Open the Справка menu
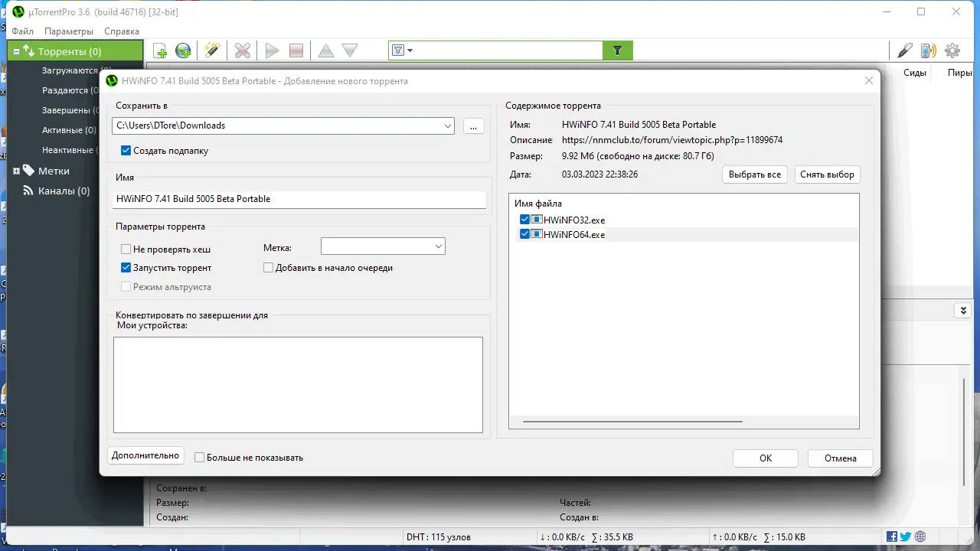 (x=121, y=31)
